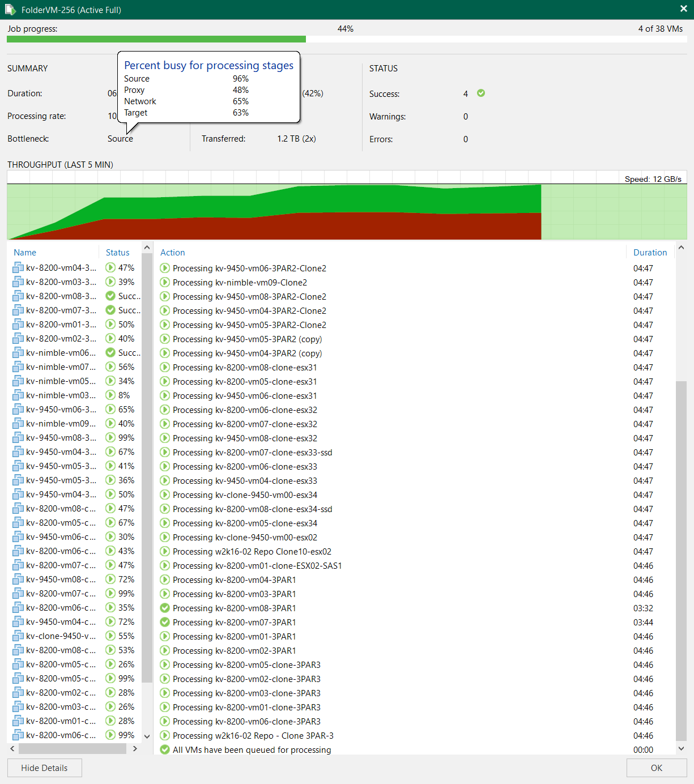This screenshot has height=784, width=694.
Task: Click running icon for kv-8200-vm01-clone-ESX02-SAS1 action
Action: coord(165,565)
